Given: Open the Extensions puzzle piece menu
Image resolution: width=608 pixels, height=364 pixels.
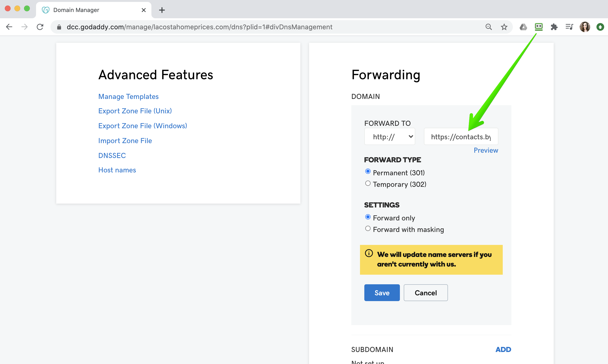Looking at the screenshot, I should 554,27.
